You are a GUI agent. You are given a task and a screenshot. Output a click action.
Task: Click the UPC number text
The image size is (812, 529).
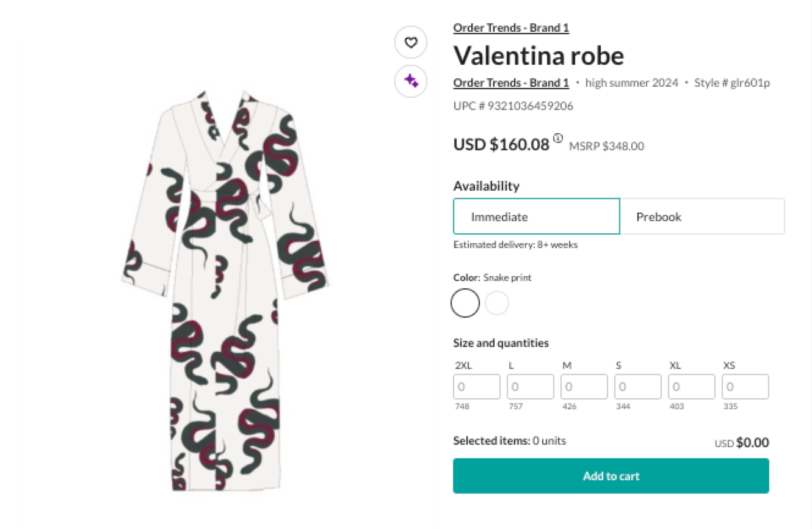pos(512,106)
